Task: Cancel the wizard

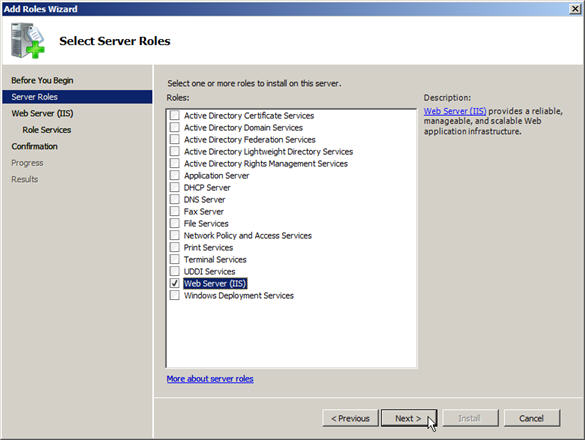Action: click(532, 418)
